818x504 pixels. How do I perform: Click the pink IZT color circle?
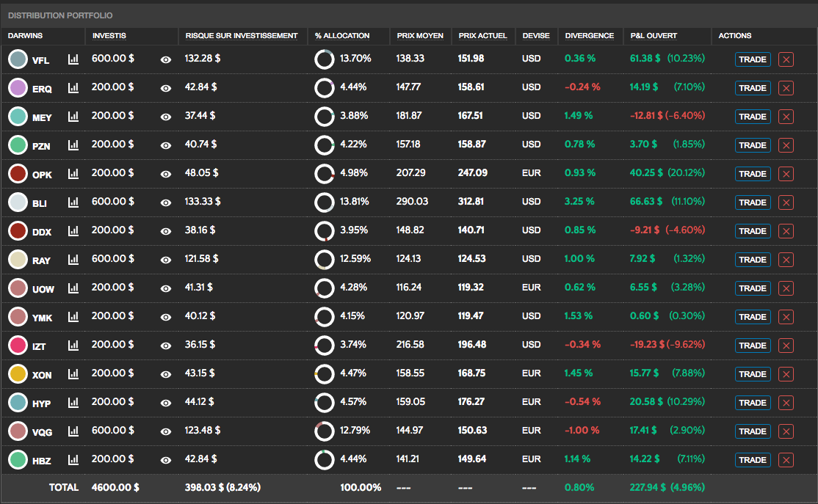click(x=18, y=346)
